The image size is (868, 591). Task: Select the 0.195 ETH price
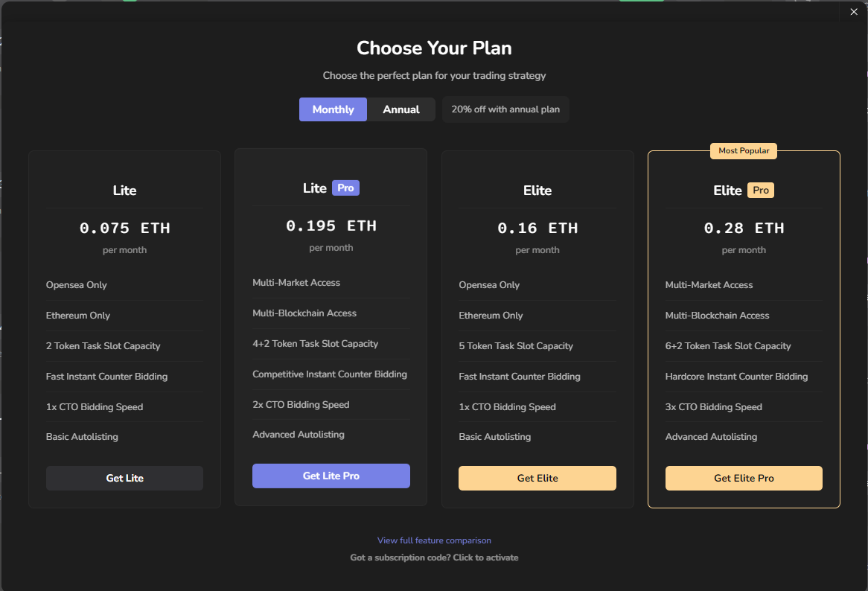click(x=331, y=226)
